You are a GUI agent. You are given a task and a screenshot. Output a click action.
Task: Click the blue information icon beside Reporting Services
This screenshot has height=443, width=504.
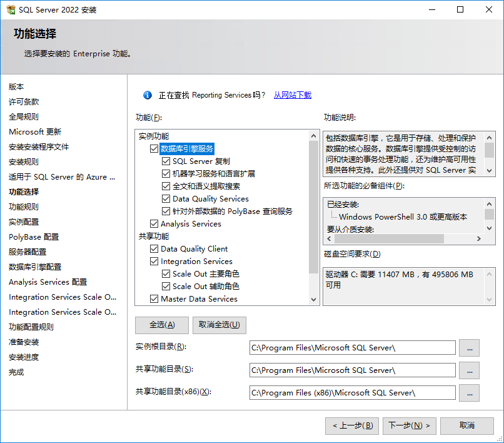pos(148,95)
